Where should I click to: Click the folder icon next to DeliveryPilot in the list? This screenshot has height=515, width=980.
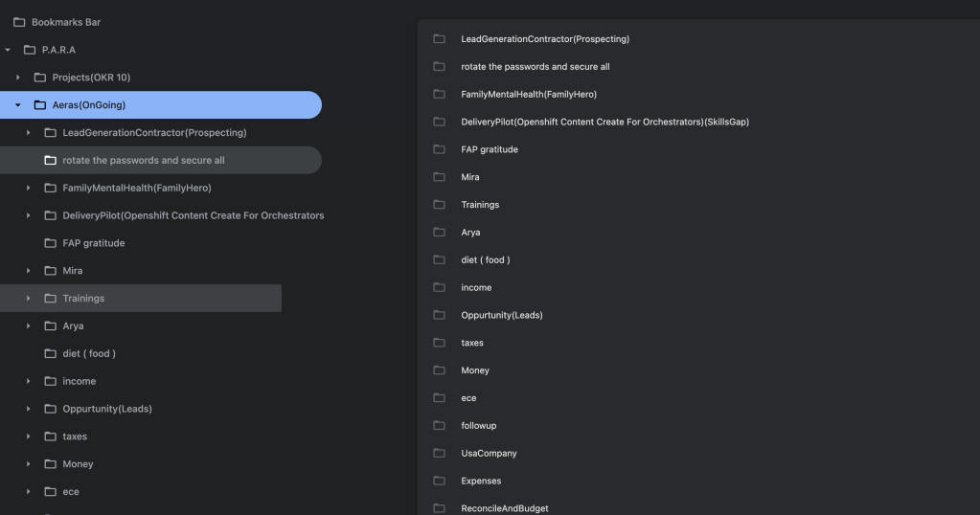(x=440, y=122)
